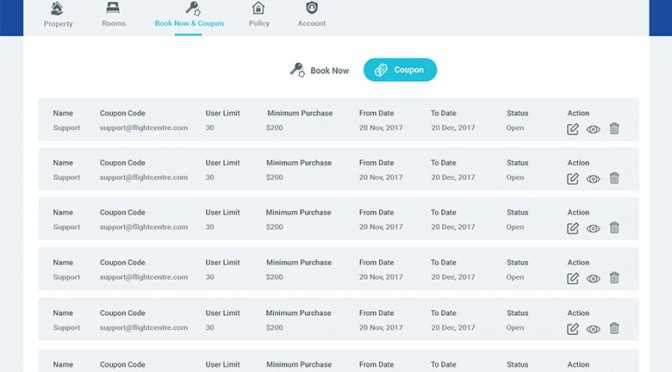This screenshot has height=372, width=672.
Task: Delete the fifth coupon row
Action: click(614, 328)
